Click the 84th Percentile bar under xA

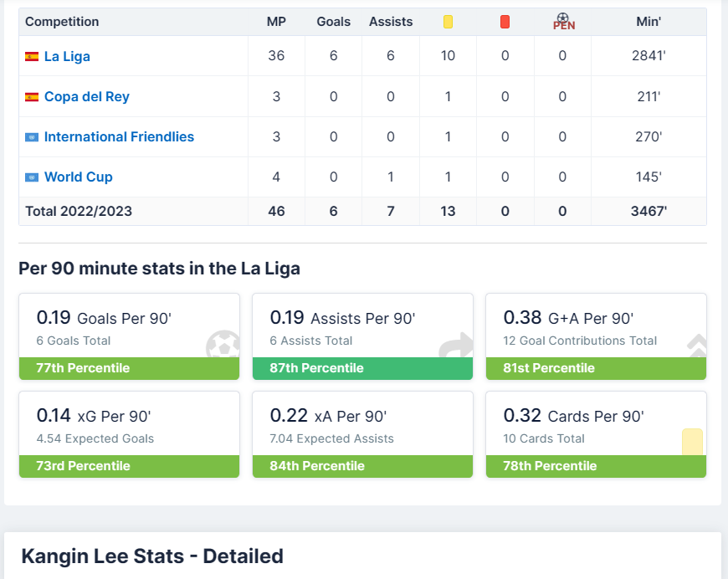pyautogui.click(x=362, y=466)
